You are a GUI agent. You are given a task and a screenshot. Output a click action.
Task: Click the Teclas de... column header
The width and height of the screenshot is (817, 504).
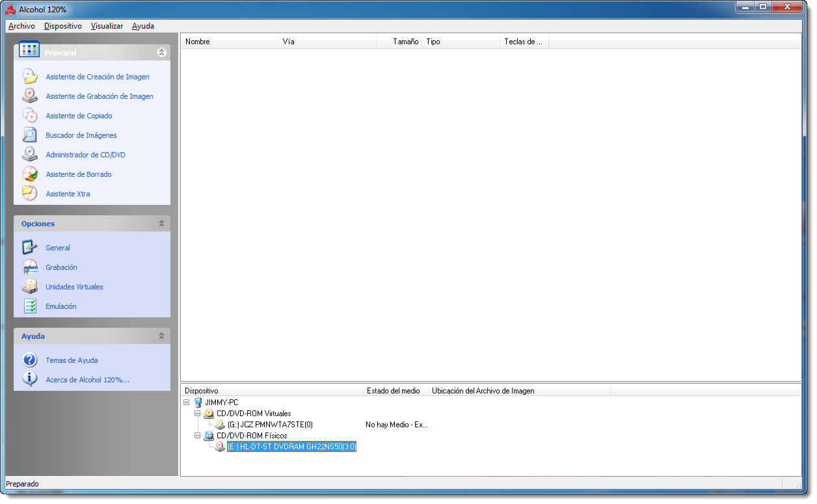click(525, 42)
